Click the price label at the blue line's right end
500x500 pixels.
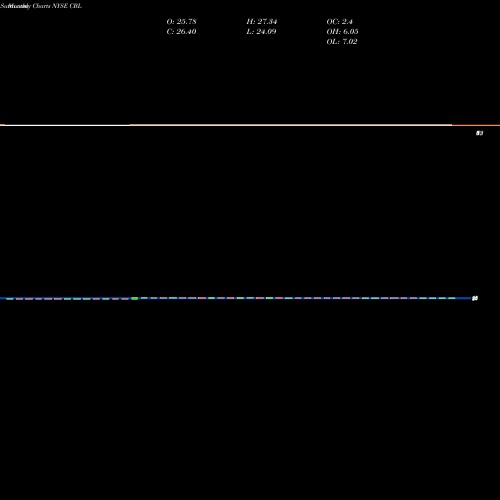[x=475, y=298]
